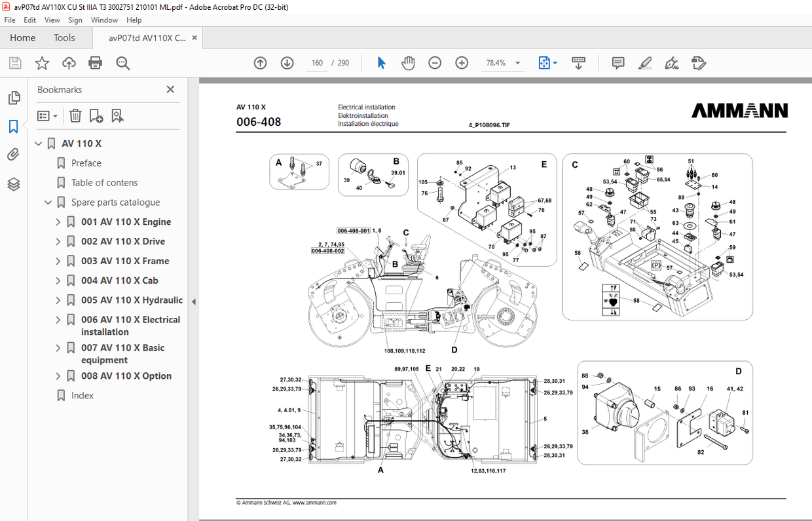Go to next page using down arrow
The width and height of the screenshot is (812, 521).
[x=287, y=62]
